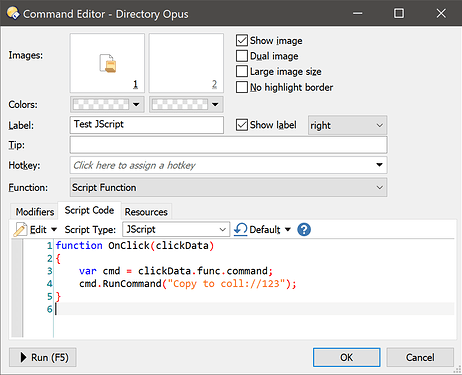
Task: Click the OK button
Action: [x=346, y=357]
